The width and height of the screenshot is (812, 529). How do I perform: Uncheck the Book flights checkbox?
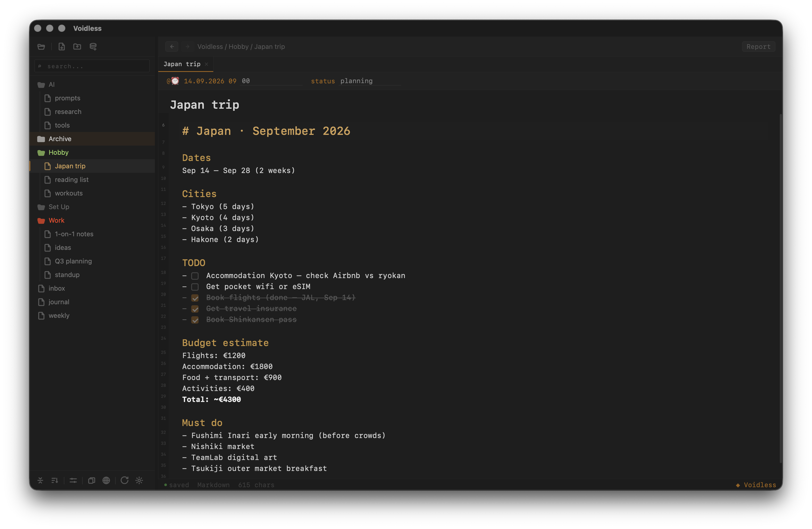click(x=195, y=298)
